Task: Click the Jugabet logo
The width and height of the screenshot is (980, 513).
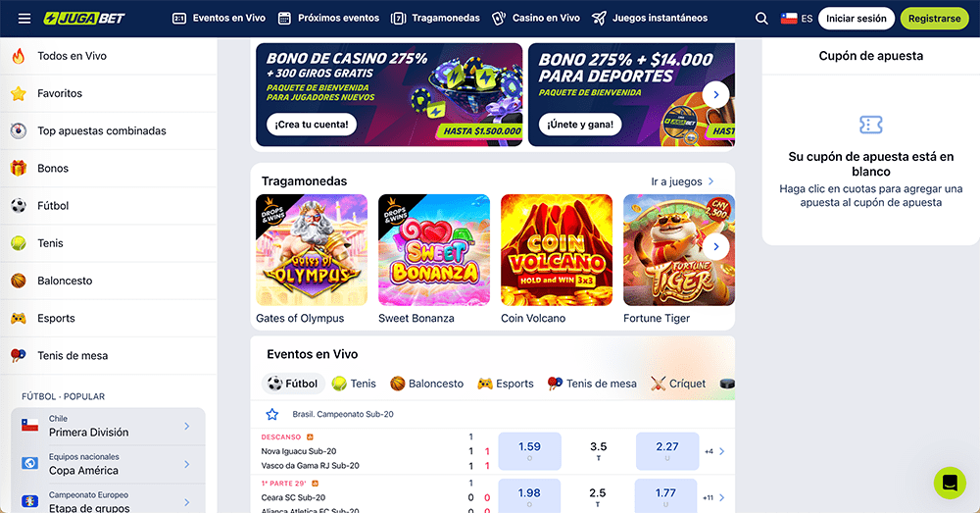Action: coord(84,18)
